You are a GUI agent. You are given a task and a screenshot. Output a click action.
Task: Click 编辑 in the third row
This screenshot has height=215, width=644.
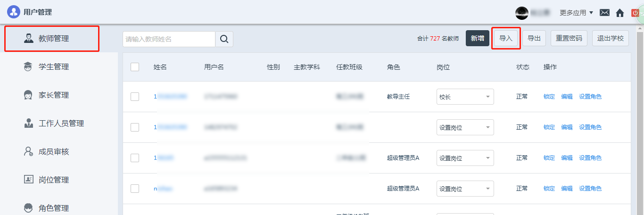[567, 158]
